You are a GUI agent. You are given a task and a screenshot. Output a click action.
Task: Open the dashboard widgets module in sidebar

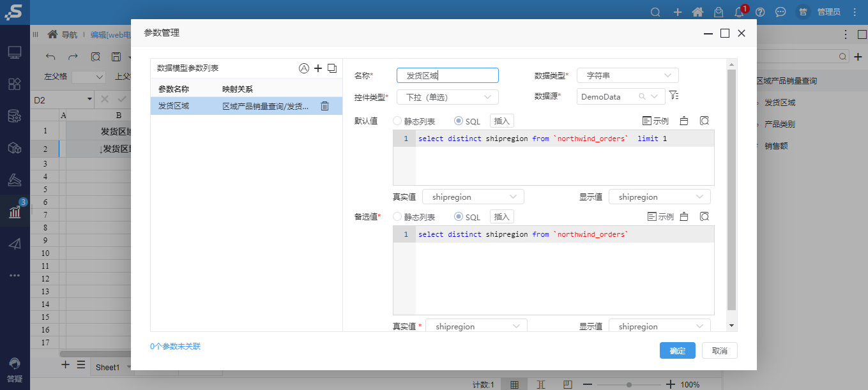[x=15, y=84]
